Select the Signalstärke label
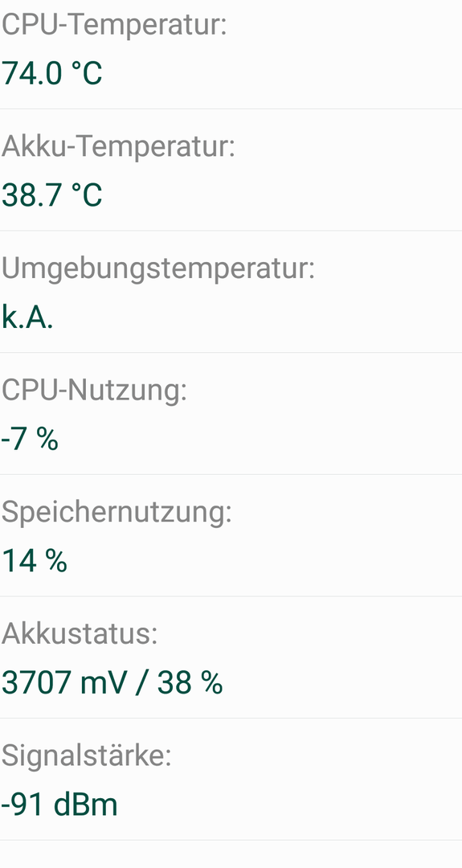 tap(86, 756)
